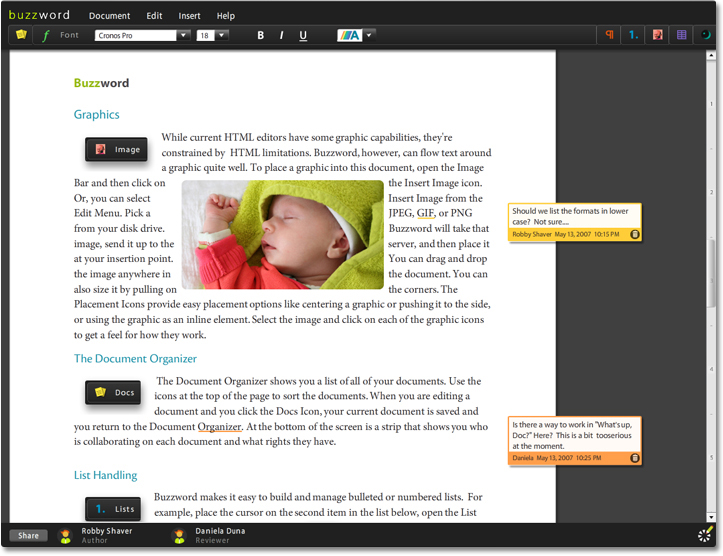
Task: Click page marker 5 beside scrollbar
Action: pyautogui.click(x=712, y=457)
